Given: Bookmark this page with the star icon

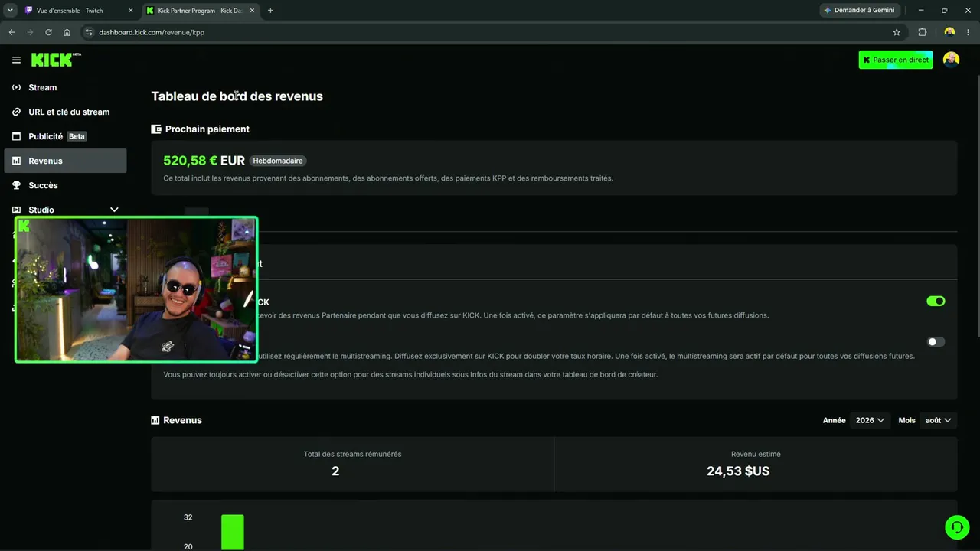Looking at the screenshot, I should [897, 32].
